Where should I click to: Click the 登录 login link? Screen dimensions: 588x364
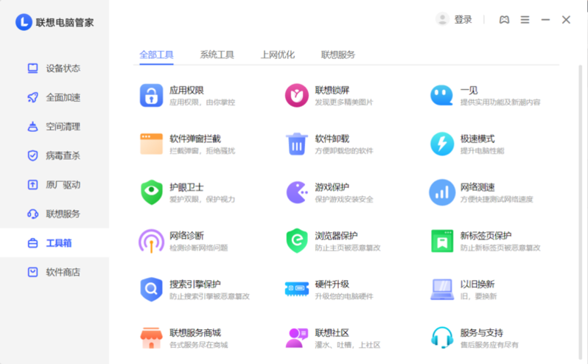pos(463,19)
